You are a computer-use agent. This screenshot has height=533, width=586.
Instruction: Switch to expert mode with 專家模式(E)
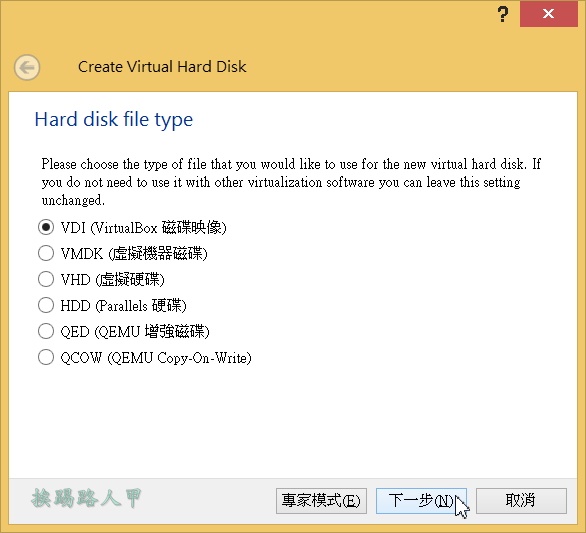(x=321, y=501)
